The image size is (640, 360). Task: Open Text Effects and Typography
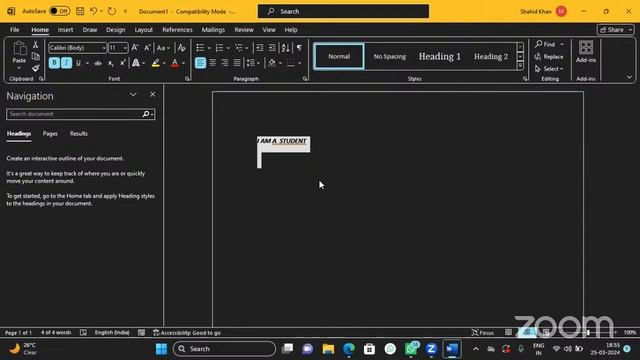pos(136,63)
